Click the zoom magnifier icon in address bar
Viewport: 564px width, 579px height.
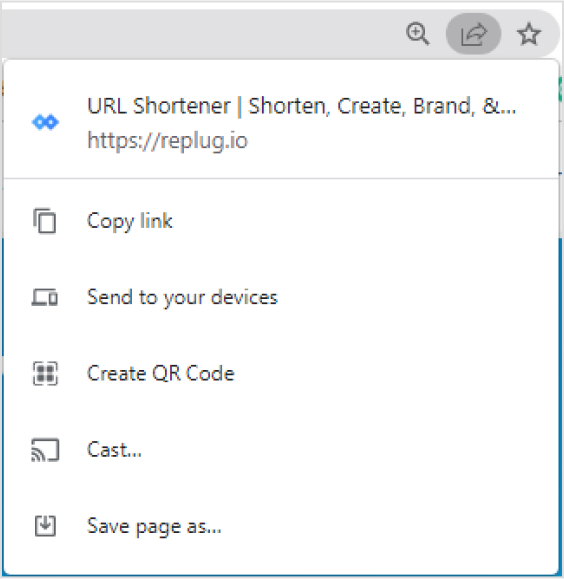click(417, 34)
